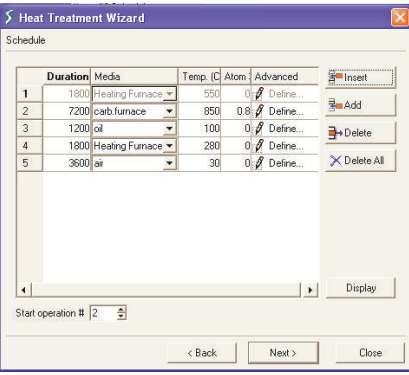
Task: Increase Start operation number with up arrow
Action: click(x=121, y=310)
